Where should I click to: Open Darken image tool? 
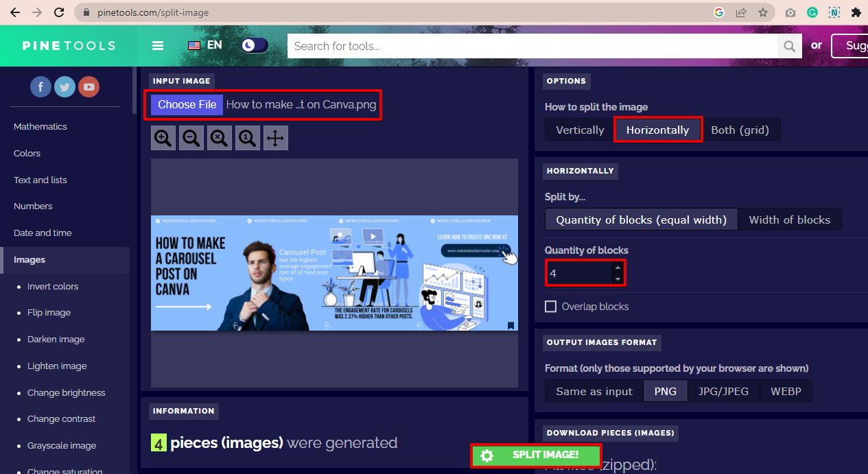tap(56, 339)
